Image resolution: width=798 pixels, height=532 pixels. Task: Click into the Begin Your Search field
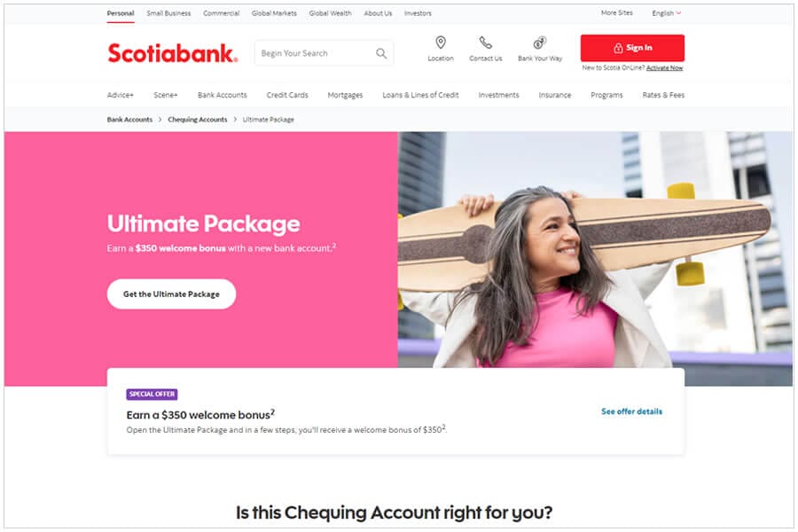316,53
